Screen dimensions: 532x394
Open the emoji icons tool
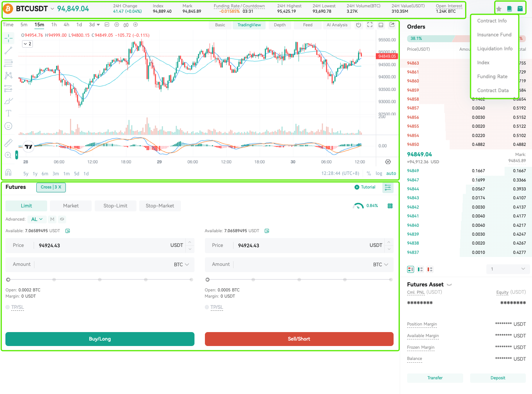tap(9, 126)
